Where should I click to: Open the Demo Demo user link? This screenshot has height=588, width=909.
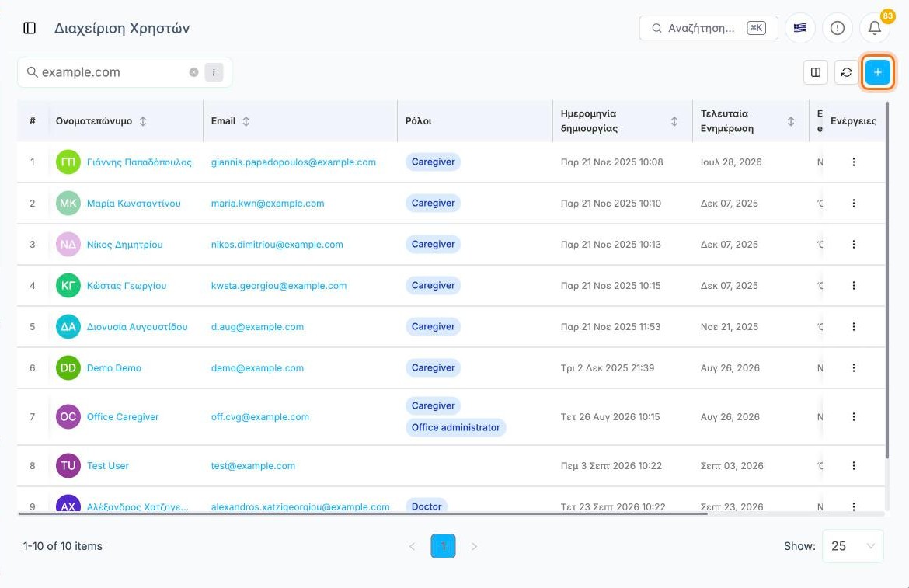[114, 368]
